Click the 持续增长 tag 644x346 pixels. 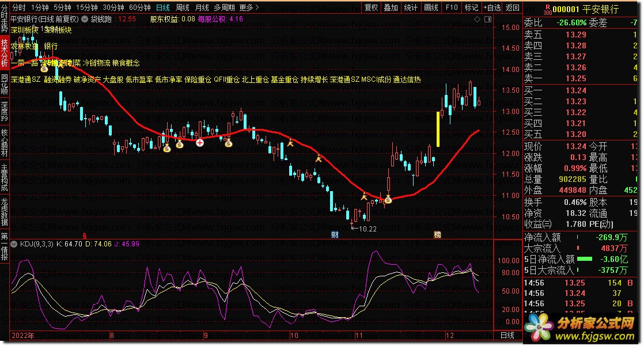(314, 79)
